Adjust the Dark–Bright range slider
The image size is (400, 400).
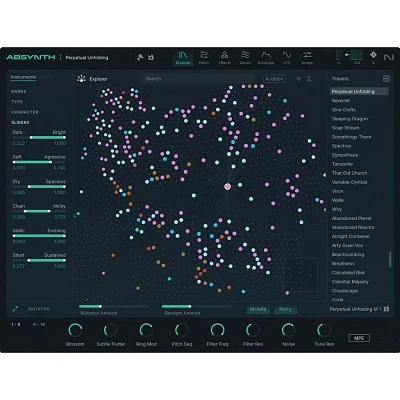(39, 137)
